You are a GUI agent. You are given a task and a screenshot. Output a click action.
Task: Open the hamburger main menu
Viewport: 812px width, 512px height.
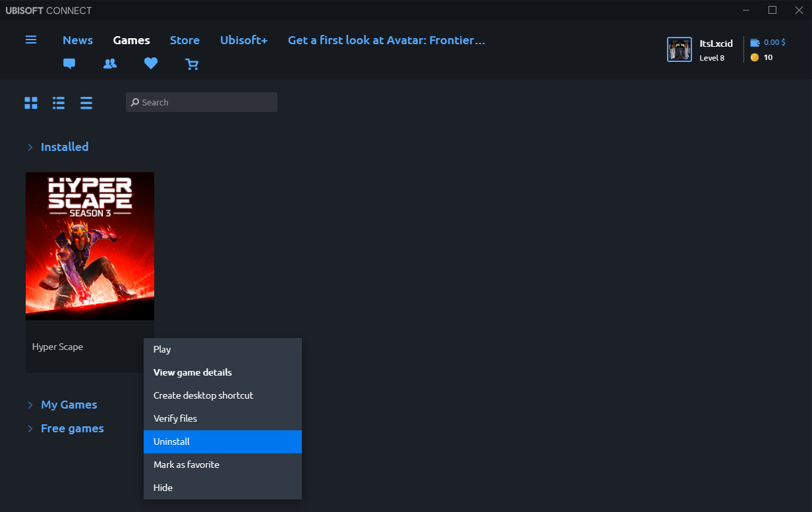point(31,40)
